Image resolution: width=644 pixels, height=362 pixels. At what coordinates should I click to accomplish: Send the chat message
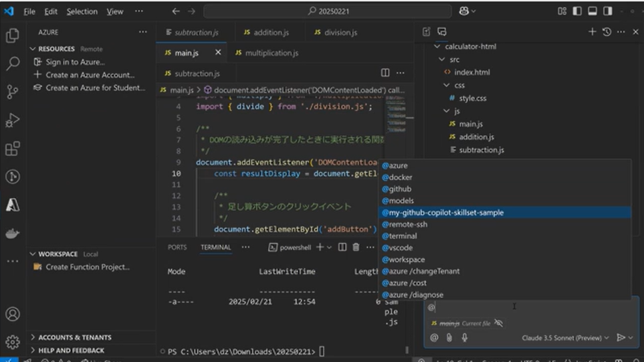pyautogui.click(x=621, y=337)
